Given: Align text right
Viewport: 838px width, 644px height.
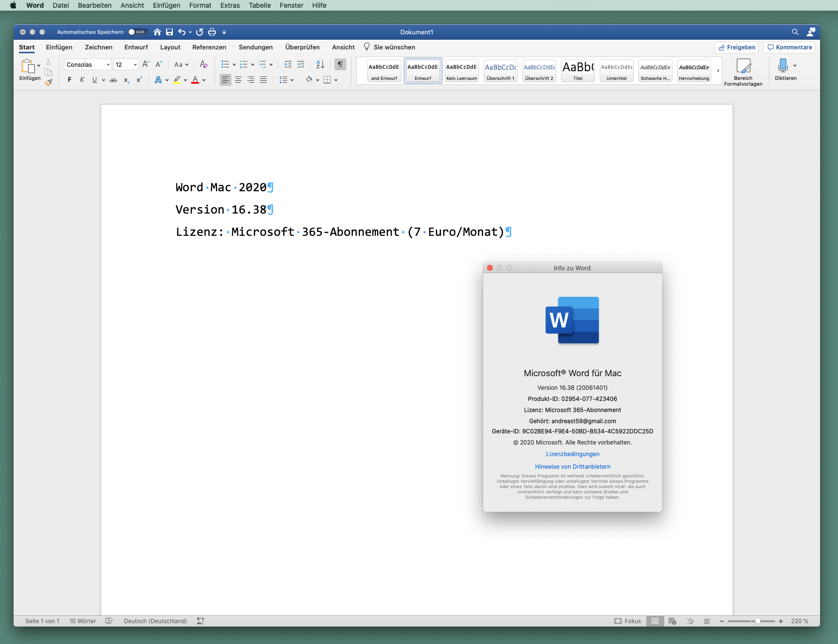Looking at the screenshot, I should coord(251,80).
